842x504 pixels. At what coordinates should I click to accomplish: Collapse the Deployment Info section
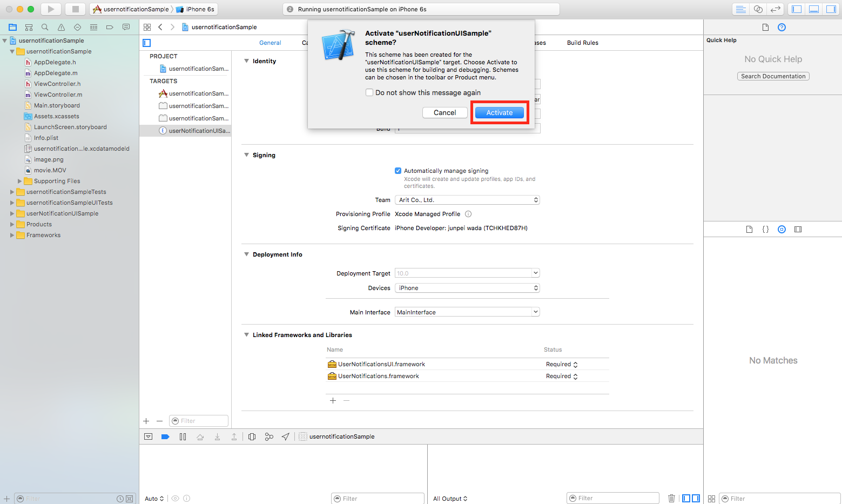pos(247,254)
